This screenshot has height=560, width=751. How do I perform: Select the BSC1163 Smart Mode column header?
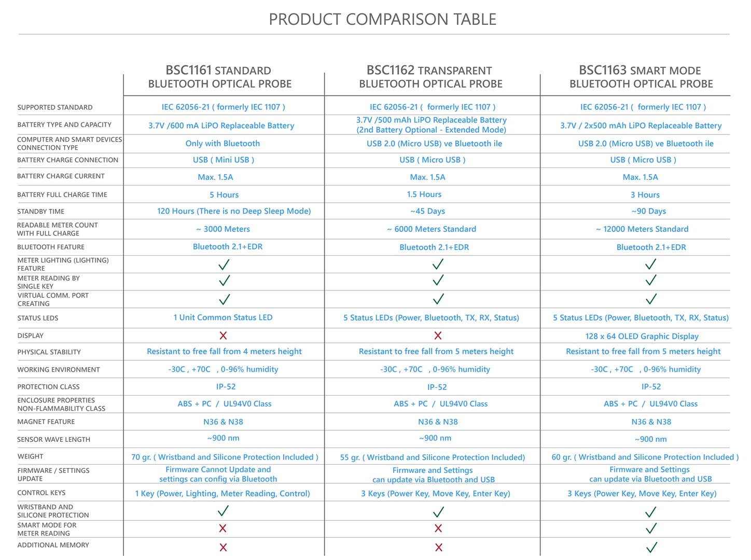point(641,77)
